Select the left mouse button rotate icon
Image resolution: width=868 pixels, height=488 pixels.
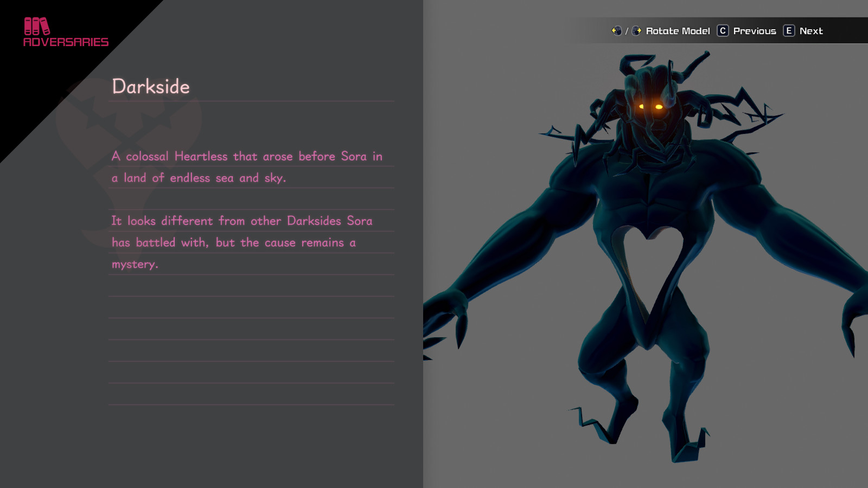pos(616,31)
